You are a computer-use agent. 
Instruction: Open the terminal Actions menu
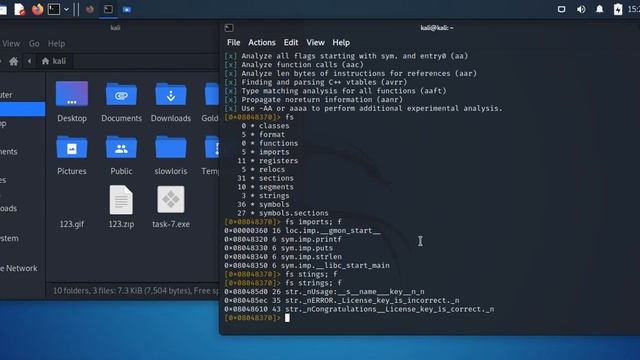coord(262,42)
